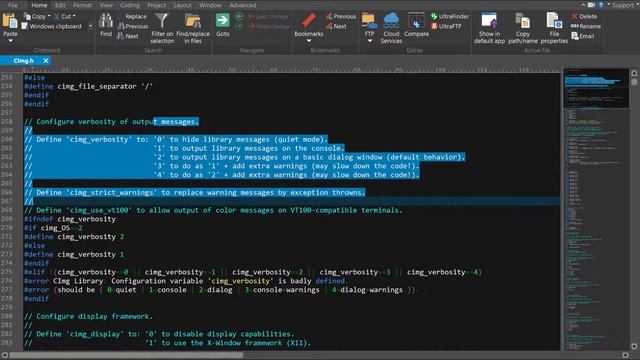The image size is (640, 360).
Task: Find Next in the Search group
Action: (x=128, y=36)
